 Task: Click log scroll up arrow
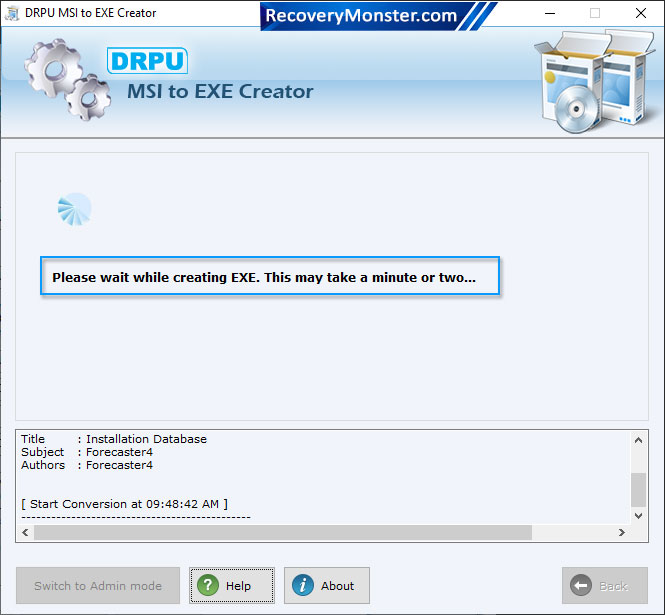click(638, 440)
